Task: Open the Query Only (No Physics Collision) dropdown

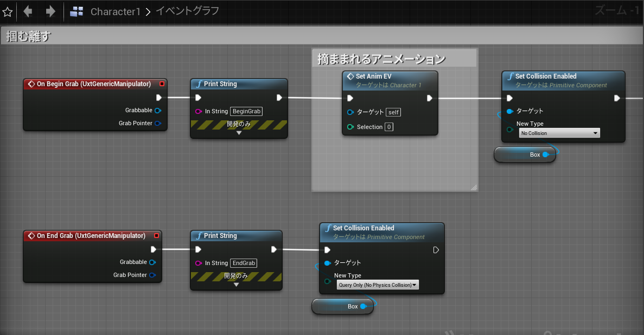Action: (378, 285)
